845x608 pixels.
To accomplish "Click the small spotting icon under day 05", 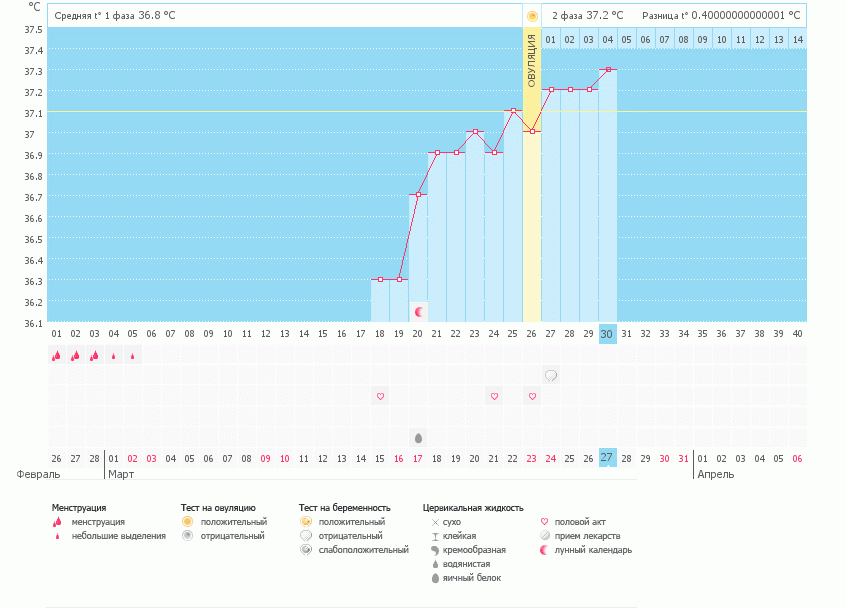I will coord(132,355).
